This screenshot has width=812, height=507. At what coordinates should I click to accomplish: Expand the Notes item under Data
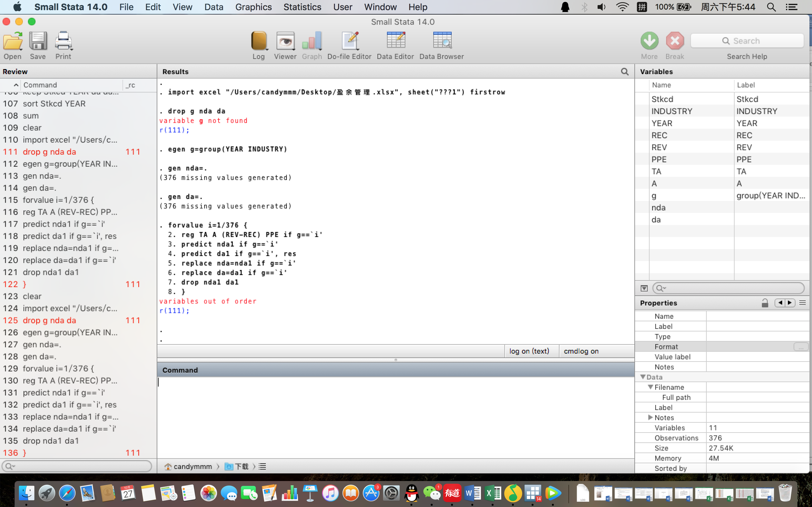[x=650, y=417]
